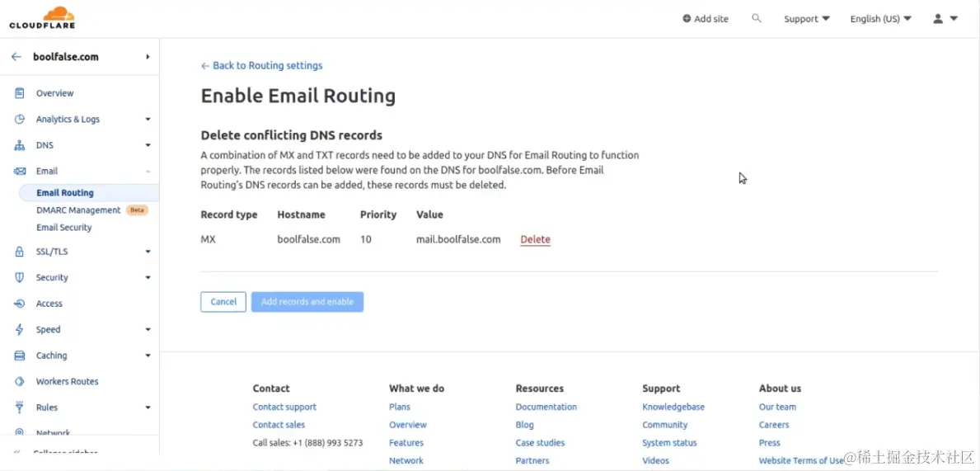980x471 pixels.
Task: Click the Security shield icon
Action: [20, 277]
